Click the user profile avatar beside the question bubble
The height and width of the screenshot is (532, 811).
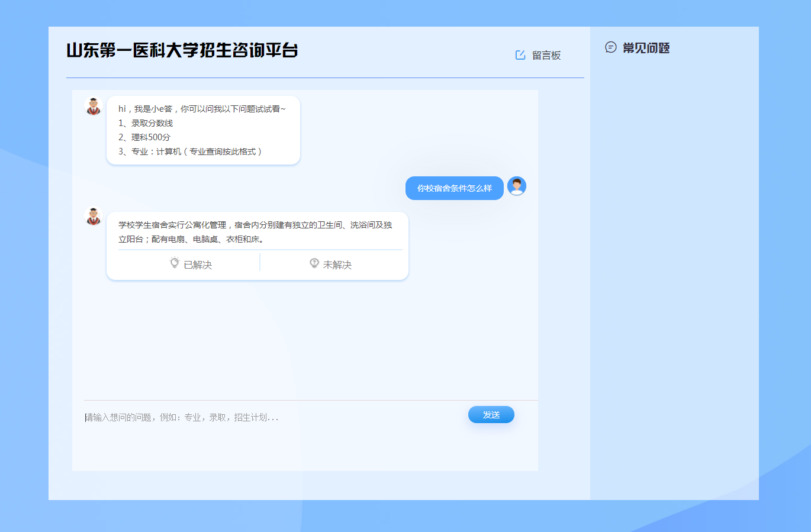(x=516, y=186)
